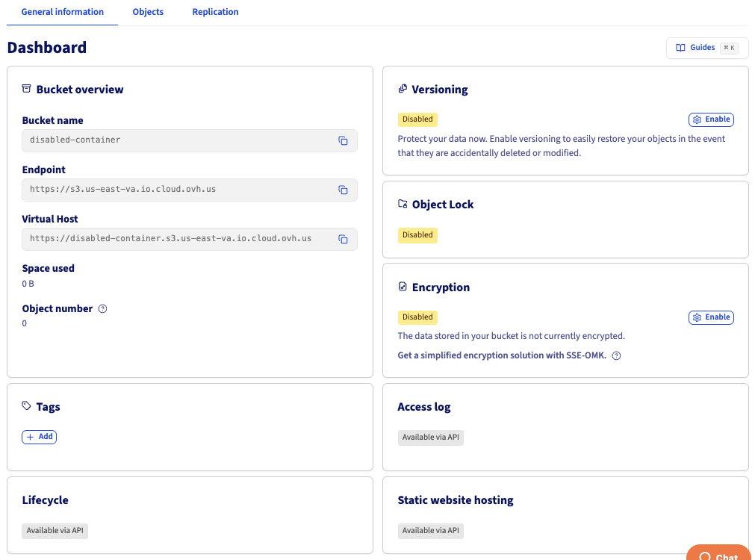Click the bucket name field

click(190, 140)
